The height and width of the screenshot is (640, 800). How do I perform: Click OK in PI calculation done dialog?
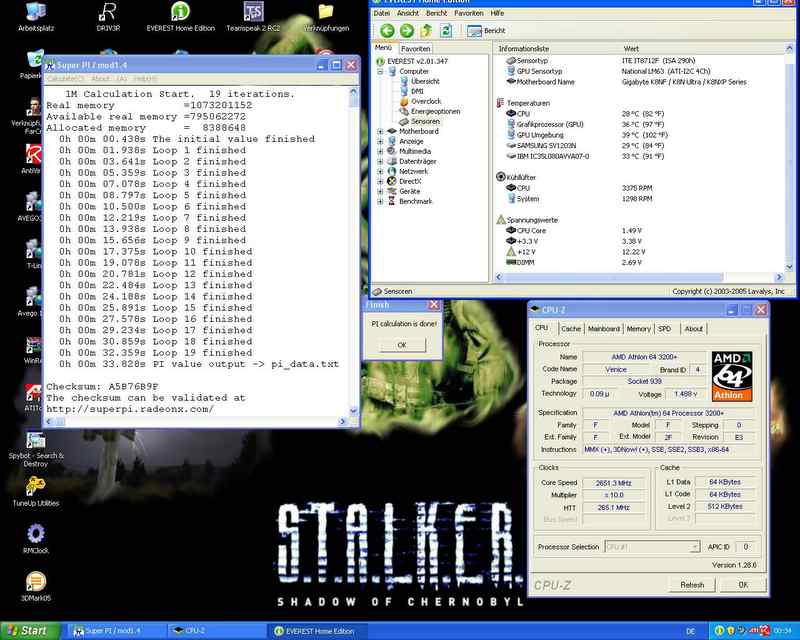point(402,345)
